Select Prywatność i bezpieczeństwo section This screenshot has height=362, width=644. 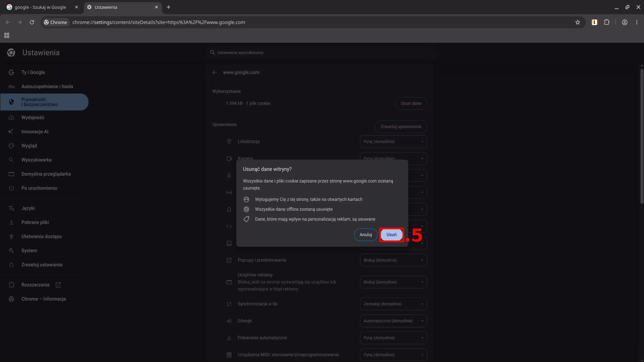pos(44,102)
